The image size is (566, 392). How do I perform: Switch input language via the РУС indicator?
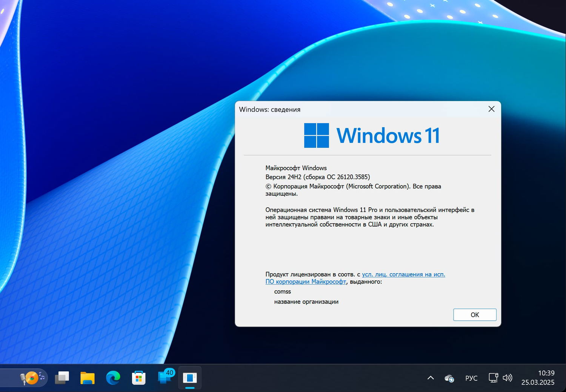[x=471, y=378]
